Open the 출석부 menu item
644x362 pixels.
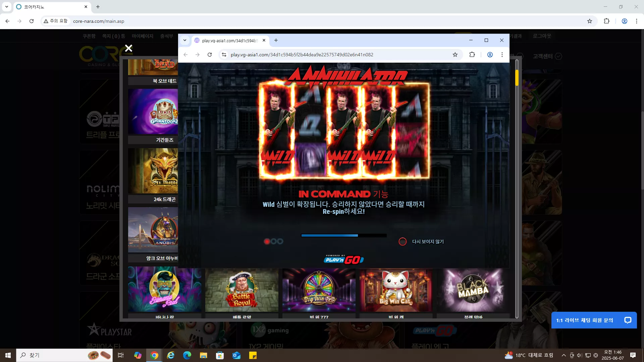tap(167, 36)
